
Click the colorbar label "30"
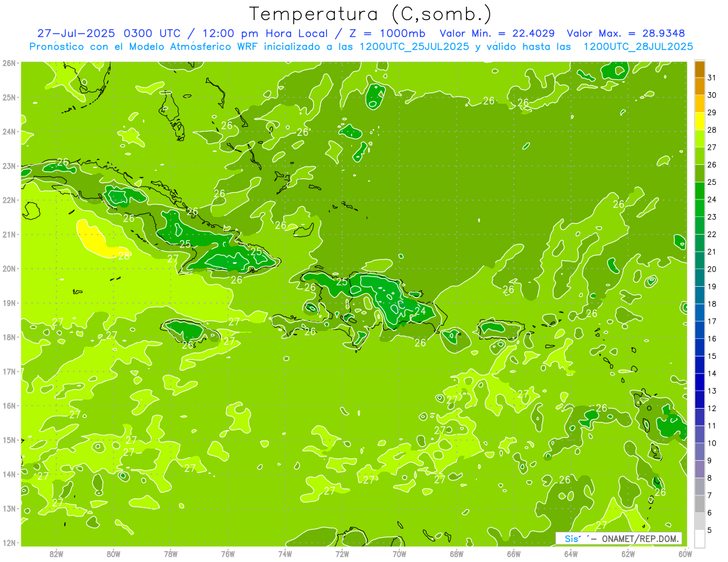[712, 95]
